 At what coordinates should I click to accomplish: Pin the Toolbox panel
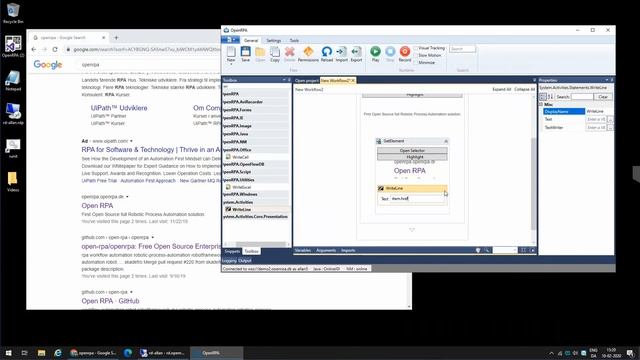289,80
